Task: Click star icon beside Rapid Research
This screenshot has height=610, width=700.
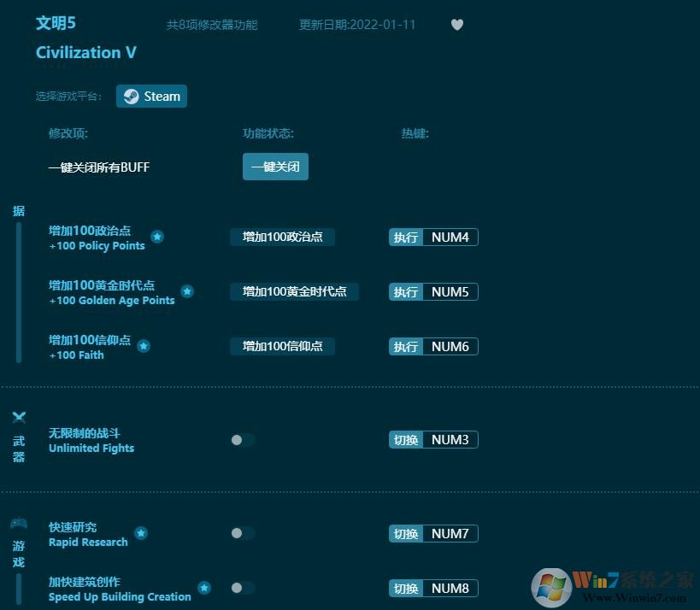Action: click(141, 533)
